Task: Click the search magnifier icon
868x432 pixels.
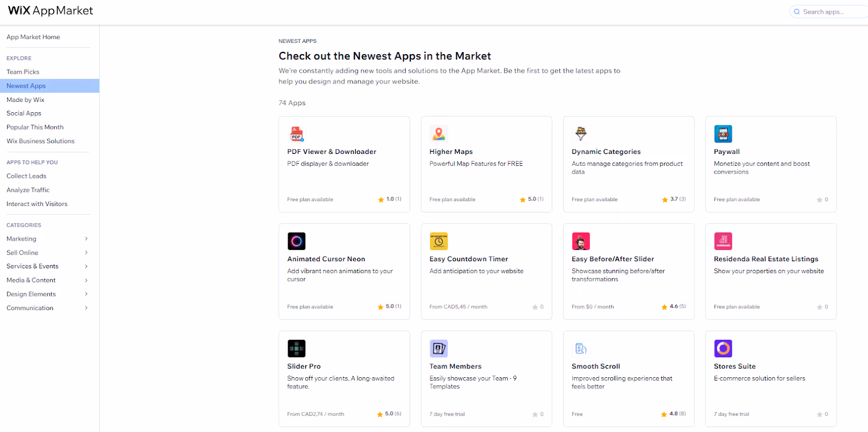Action: tap(796, 11)
